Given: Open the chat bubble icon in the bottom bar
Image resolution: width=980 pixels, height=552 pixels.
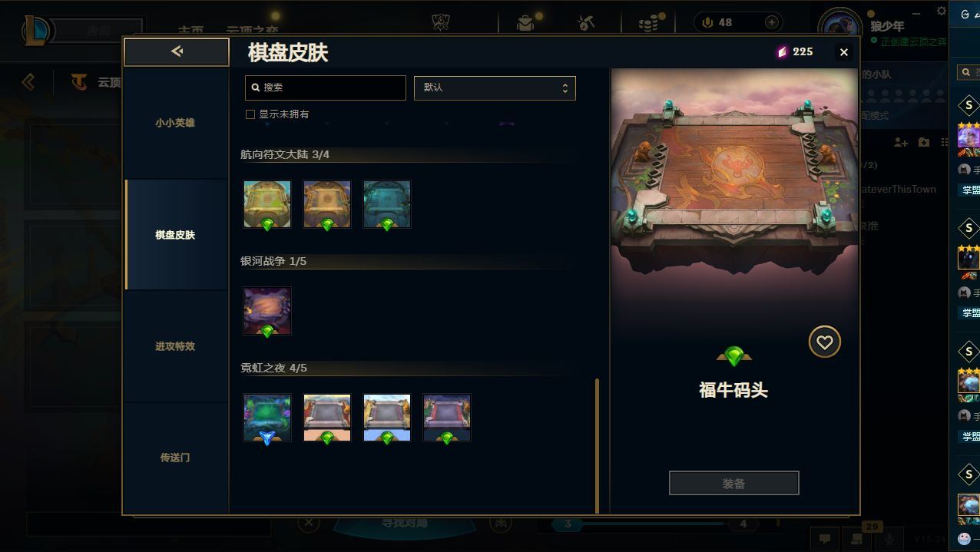Looking at the screenshot, I should 825,539.
